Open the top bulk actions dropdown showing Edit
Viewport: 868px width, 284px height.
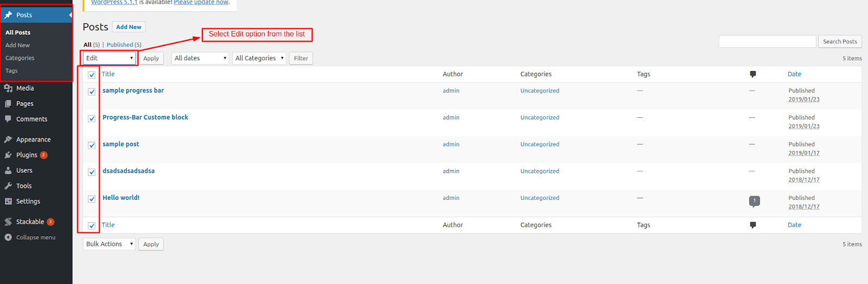tap(109, 58)
